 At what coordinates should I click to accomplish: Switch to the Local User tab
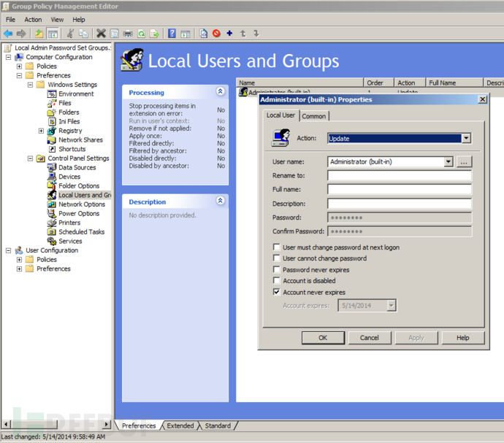pyautogui.click(x=280, y=115)
